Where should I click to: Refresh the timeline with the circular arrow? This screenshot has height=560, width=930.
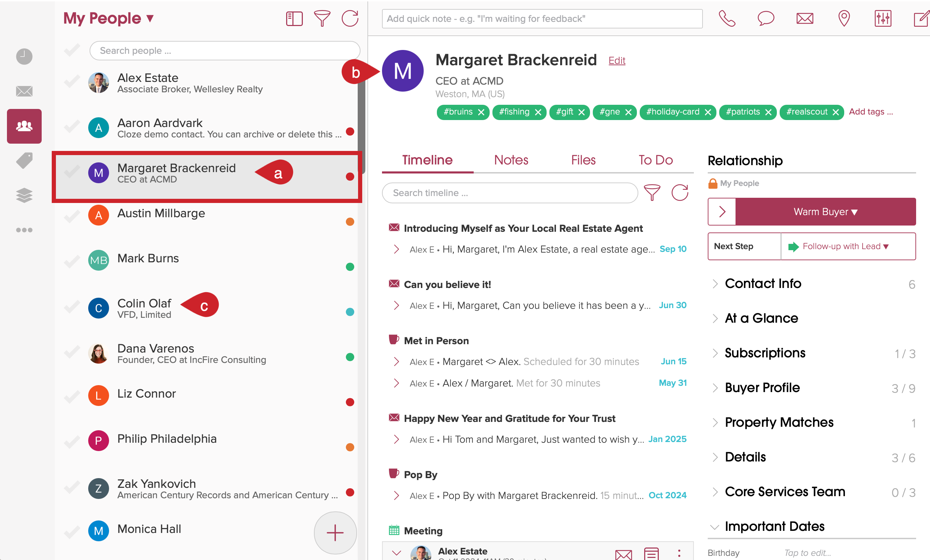[680, 193]
